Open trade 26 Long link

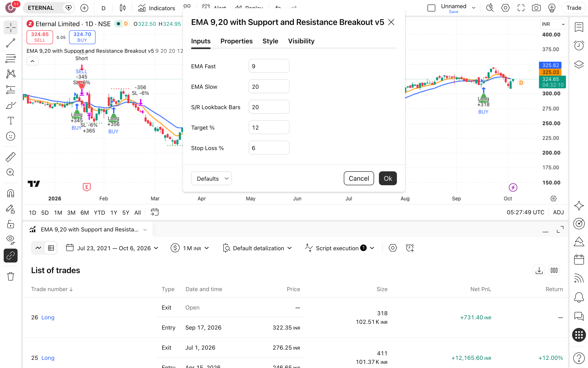[x=48, y=317]
